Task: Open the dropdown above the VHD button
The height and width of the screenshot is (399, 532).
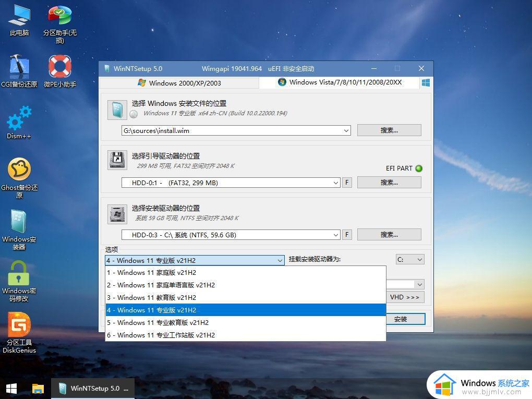Action: (419, 284)
